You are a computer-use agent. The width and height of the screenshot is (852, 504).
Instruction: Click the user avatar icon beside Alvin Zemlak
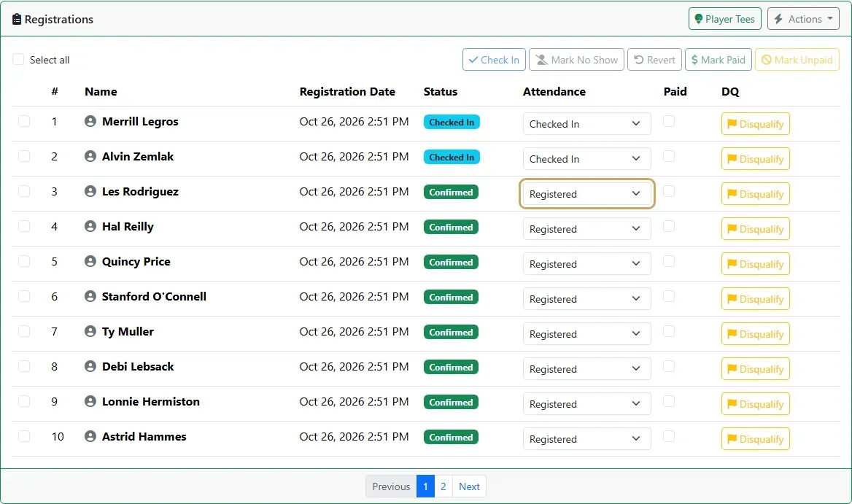tap(90, 156)
